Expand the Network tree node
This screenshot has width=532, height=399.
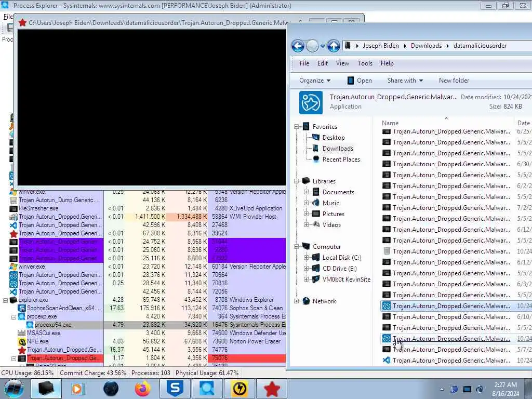(x=296, y=301)
